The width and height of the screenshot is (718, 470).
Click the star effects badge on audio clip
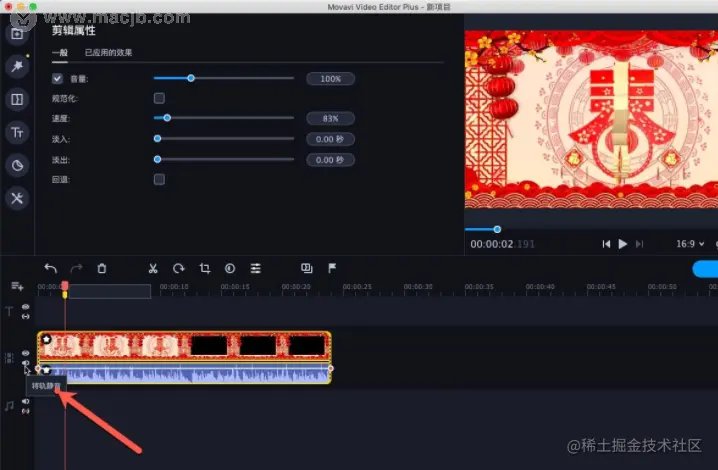[x=46, y=370]
